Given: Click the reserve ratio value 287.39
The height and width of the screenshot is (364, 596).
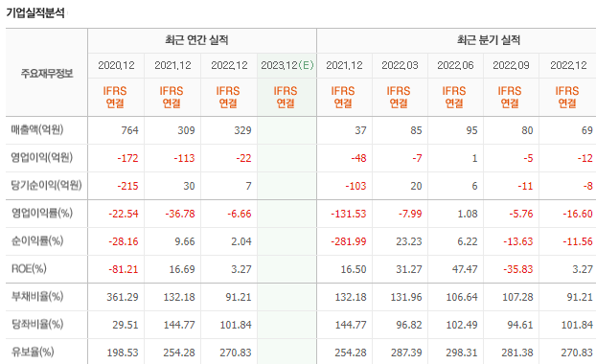Looking at the screenshot, I should [x=406, y=353].
